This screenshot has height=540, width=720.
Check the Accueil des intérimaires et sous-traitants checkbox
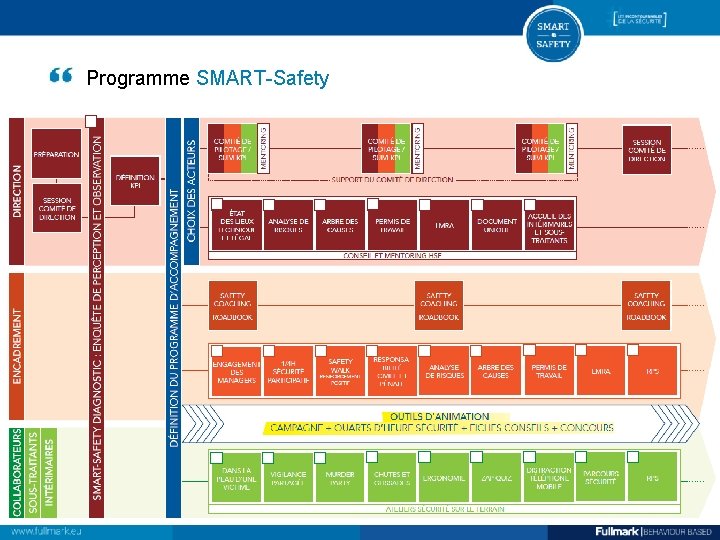pyautogui.click(x=530, y=204)
